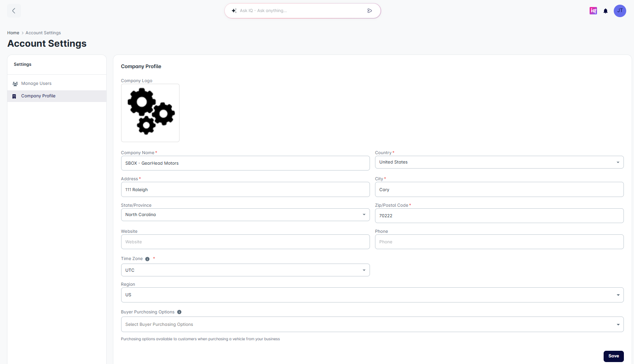
Task: Click the company logo gears image
Action: pyautogui.click(x=150, y=113)
